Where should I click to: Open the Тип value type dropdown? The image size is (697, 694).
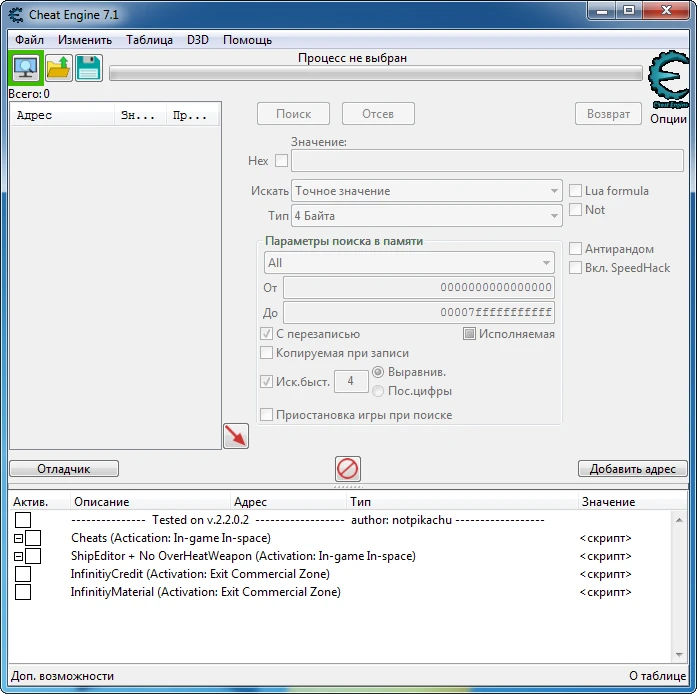click(427, 216)
